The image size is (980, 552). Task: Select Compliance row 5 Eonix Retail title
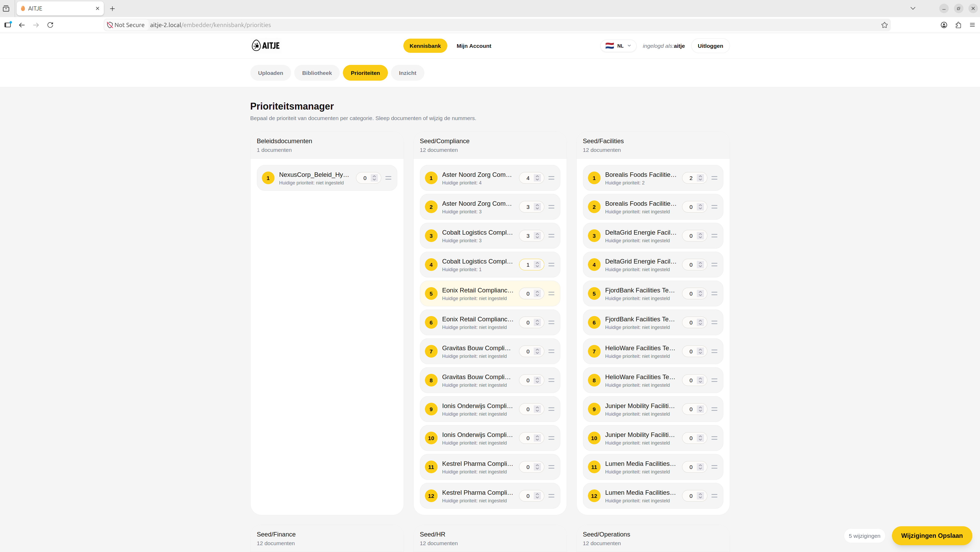(x=478, y=290)
